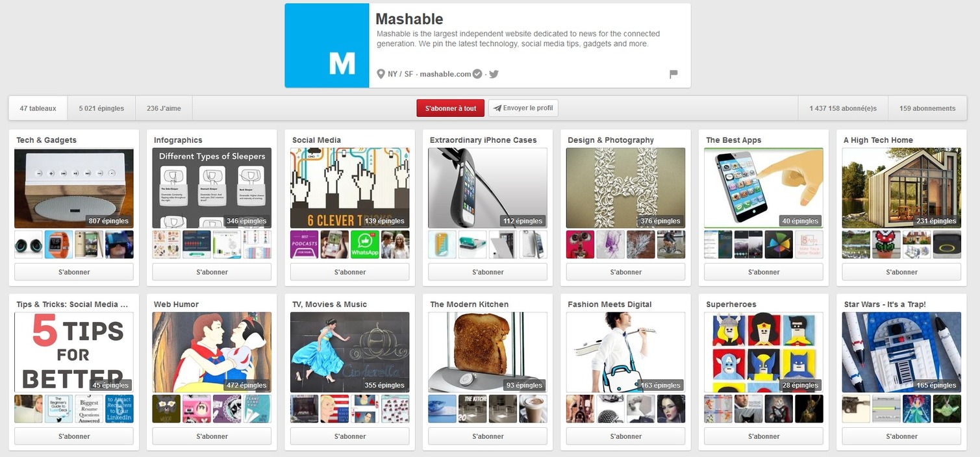
Task: Click the report flag icon on Mashable profile
Action: [x=673, y=74]
